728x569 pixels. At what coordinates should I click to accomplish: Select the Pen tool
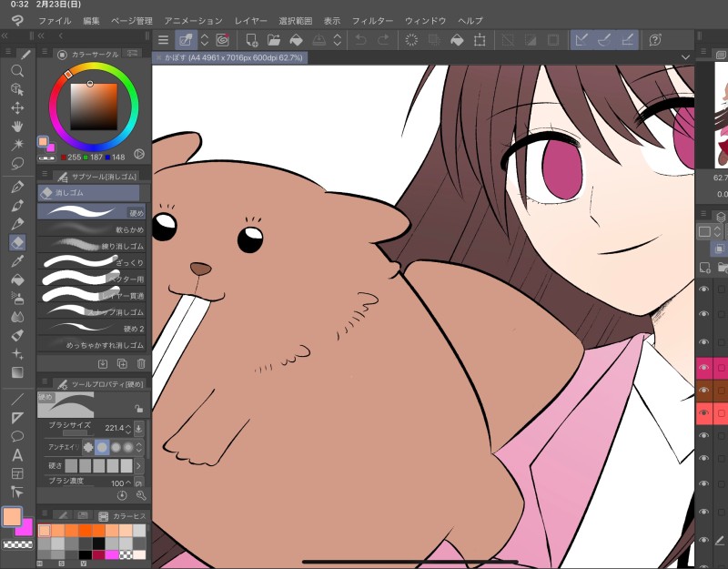pyautogui.click(x=17, y=187)
